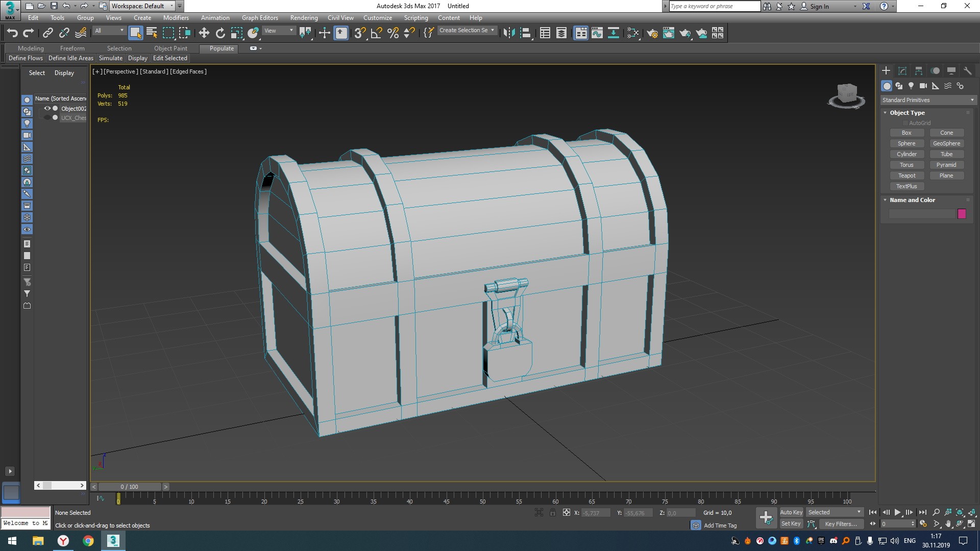
Task: Select the Select and Rotate tool
Action: pyautogui.click(x=220, y=33)
